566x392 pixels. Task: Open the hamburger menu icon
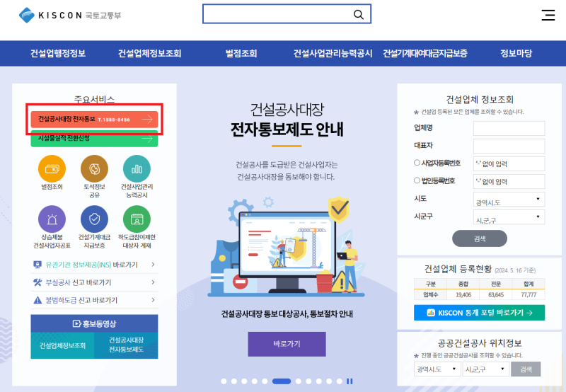point(548,15)
